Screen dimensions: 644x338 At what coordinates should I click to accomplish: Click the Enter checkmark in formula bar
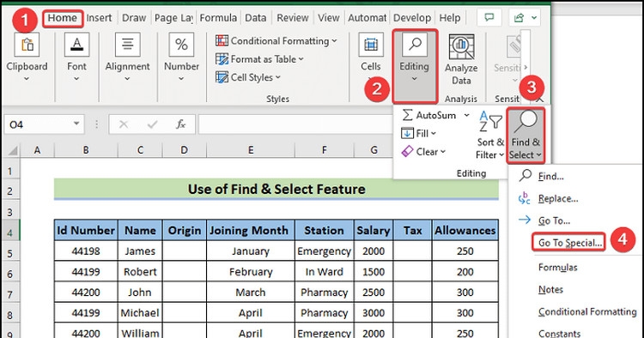[x=152, y=124]
